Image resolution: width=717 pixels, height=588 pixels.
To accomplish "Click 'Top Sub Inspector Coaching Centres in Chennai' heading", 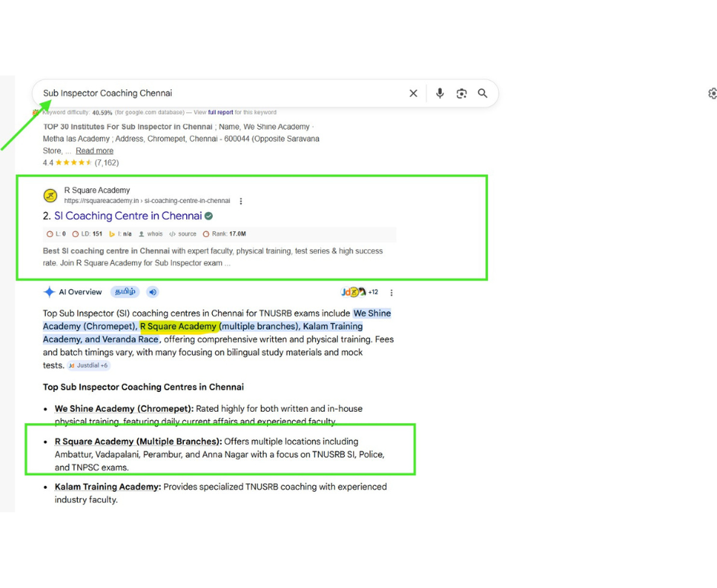I will pyautogui.click(x=143, y=387).
